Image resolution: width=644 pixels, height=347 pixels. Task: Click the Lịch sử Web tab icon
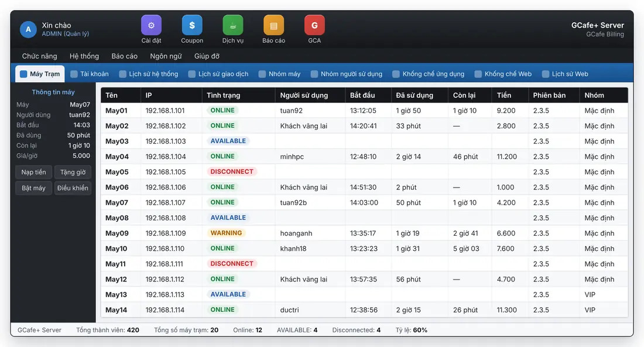pyautogui.click(x=546, y=74)
